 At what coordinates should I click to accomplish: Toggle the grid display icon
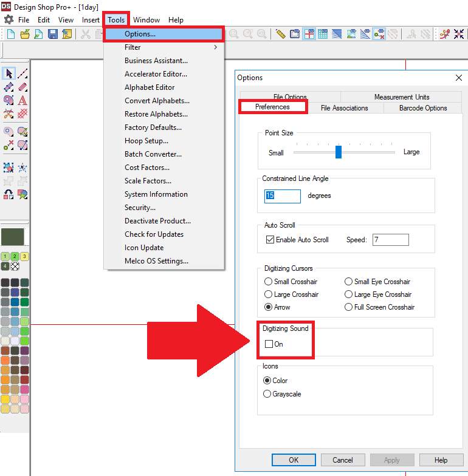(x=323, y=35)
